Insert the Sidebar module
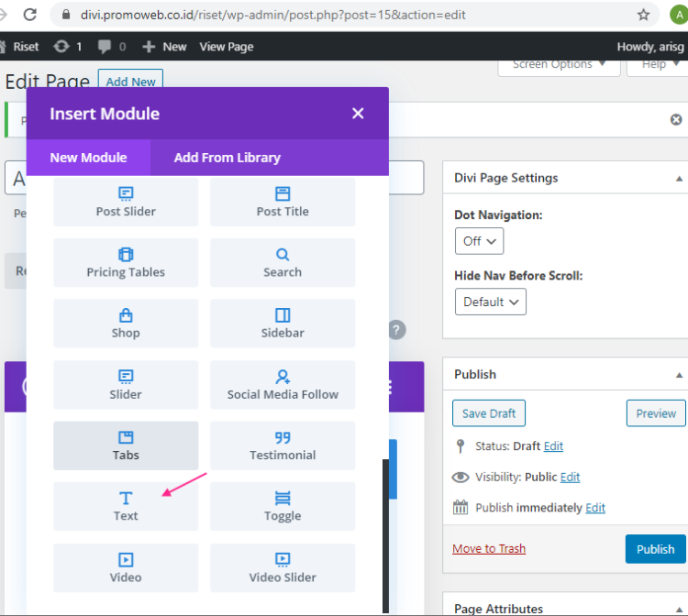This screenshot has width=688, height=616. [283, 324]
